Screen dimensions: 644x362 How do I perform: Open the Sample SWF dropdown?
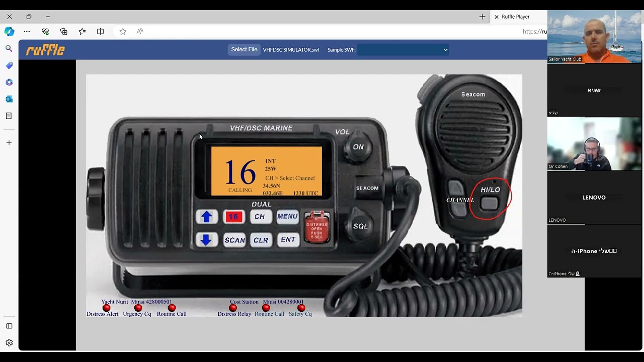point(403,50)
